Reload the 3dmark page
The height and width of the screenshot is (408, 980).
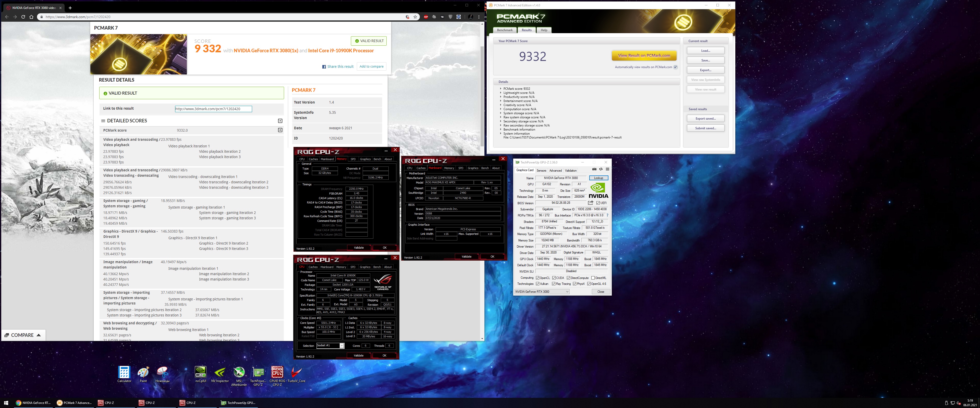pos(23,17)
